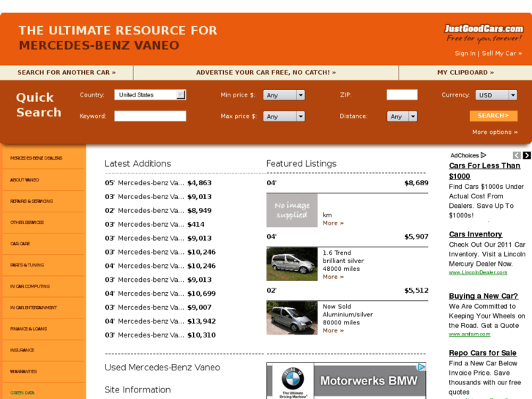Viewport: 532px width, 399px height.
Task: Open the 03' Mercedes-benz listing at $10,310
Action: pyautogui.click(x=160, y=335)
